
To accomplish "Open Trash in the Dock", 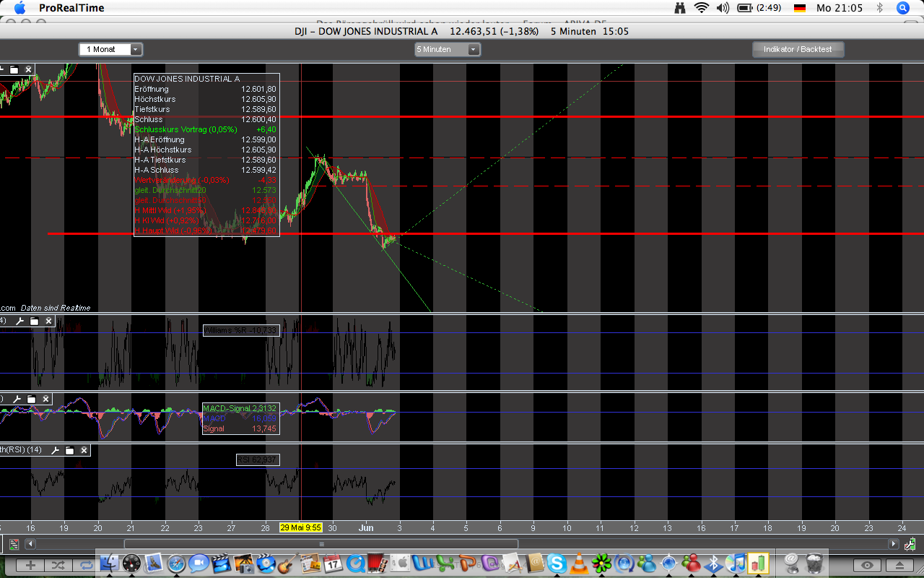I will [x=813, y=563].
